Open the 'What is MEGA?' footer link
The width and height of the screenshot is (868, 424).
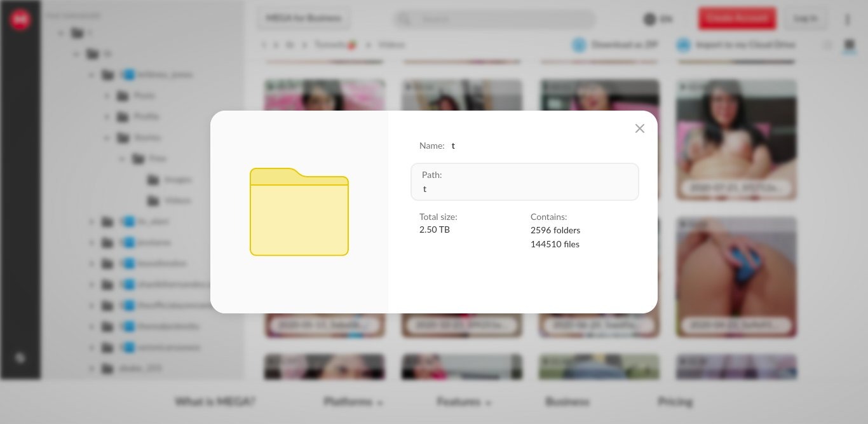point(215,402)
